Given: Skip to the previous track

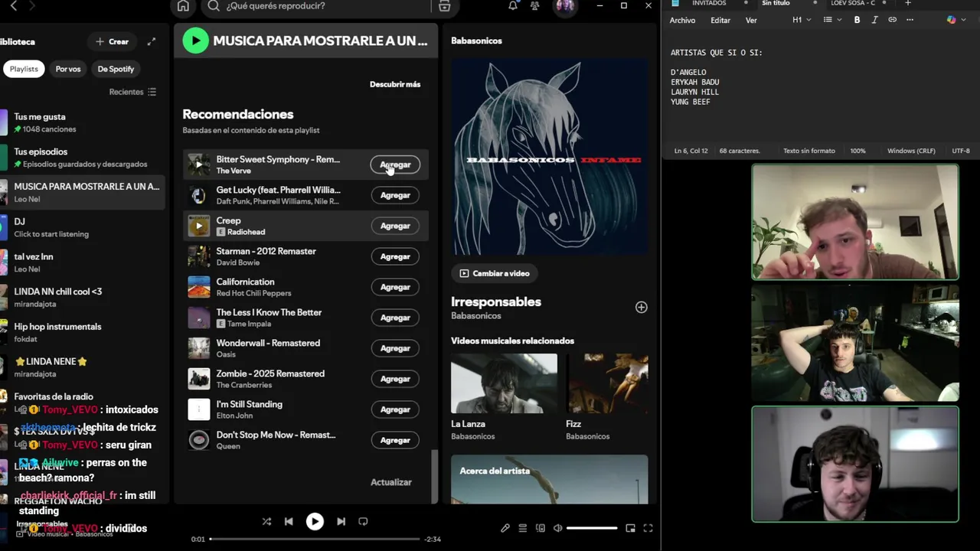Looking at the screenshot, I should click(289, 521).
